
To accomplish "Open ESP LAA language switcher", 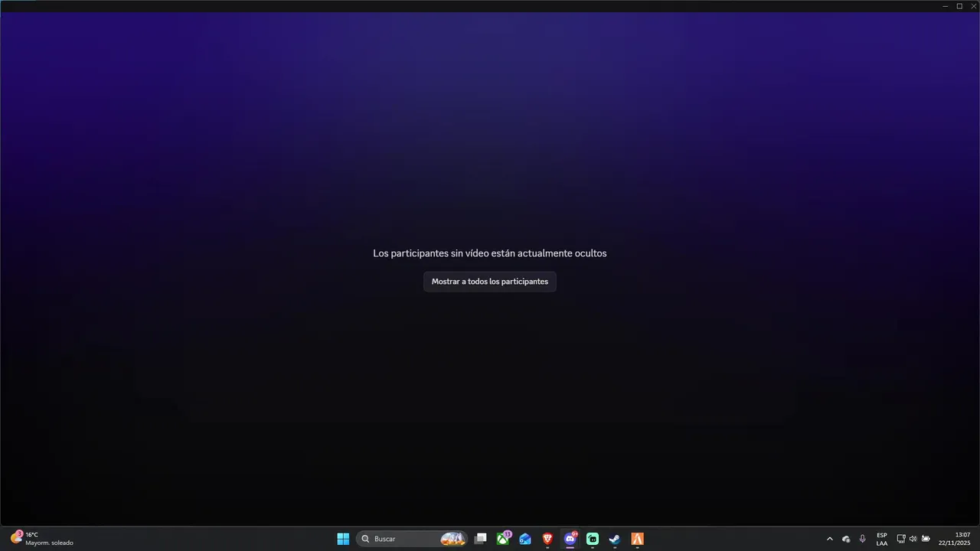I will coord(882,539).
